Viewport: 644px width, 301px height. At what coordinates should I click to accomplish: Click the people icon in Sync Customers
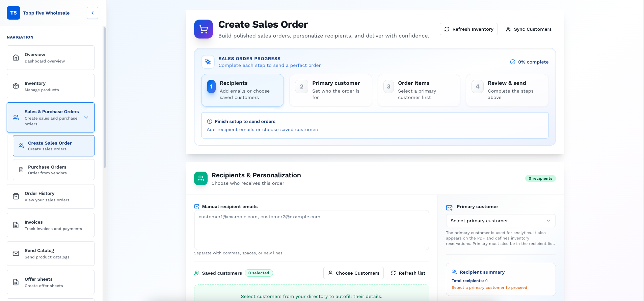[x=508, y=29]
